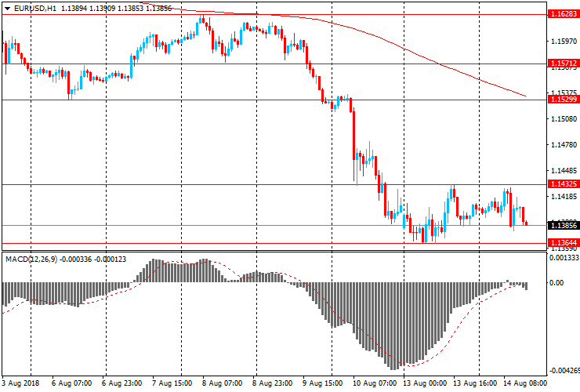Click the 8 Aug 07:00 time label
580x392 pixels.
222,383
